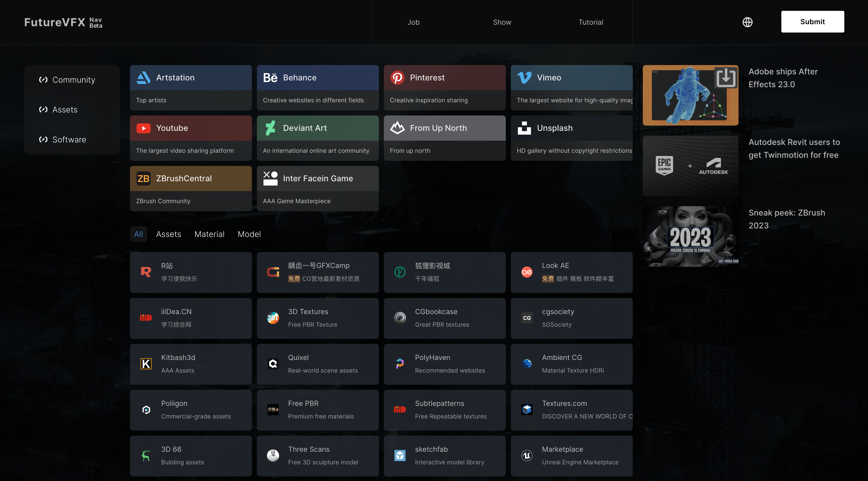Click the 3D 66 deer icon

[146, 455]
